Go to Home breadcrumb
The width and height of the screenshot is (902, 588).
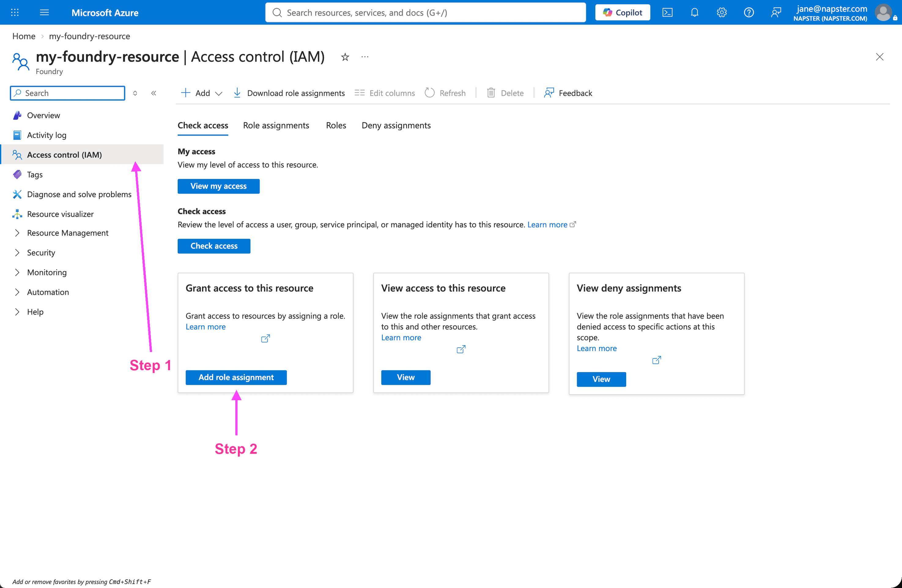[x=24, y=36]
